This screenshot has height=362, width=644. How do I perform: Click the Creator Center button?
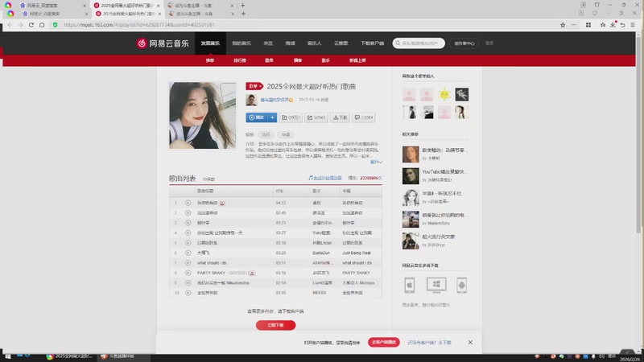(x=464, y=43)
